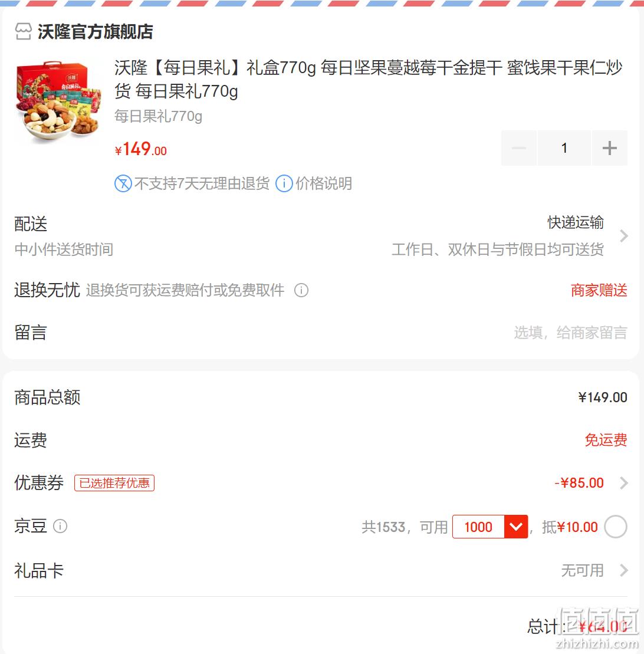The image size is (644, 654).
Task: Open the 京豆 amount 1000 dropdown
Action: pos(516,527)
